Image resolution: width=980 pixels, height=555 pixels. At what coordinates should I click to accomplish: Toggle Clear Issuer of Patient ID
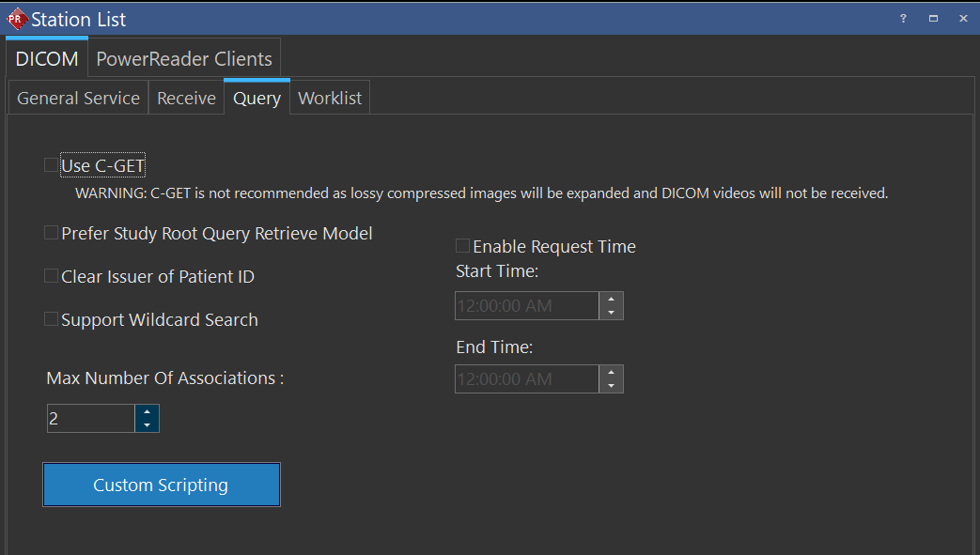coord(51,276)
